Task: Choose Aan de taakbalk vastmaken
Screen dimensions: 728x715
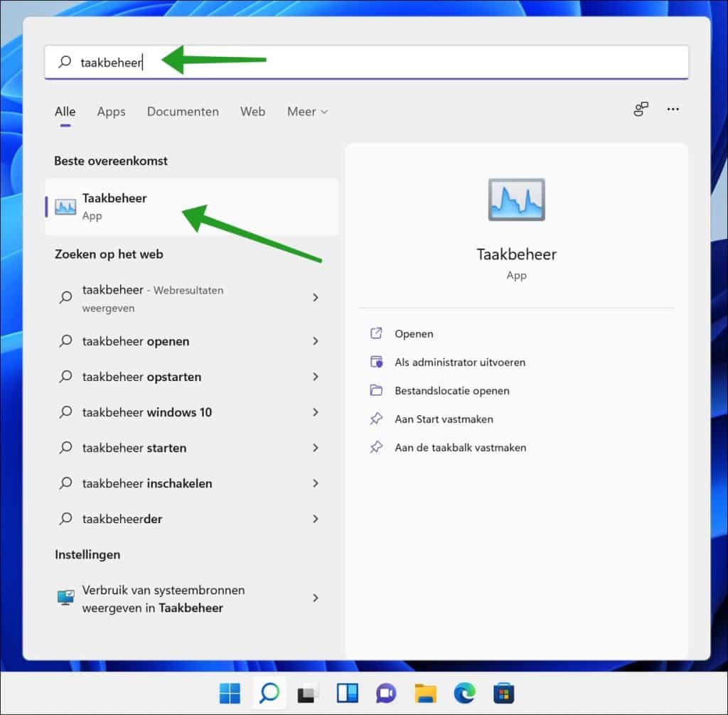Action: (x=460, y=448)
